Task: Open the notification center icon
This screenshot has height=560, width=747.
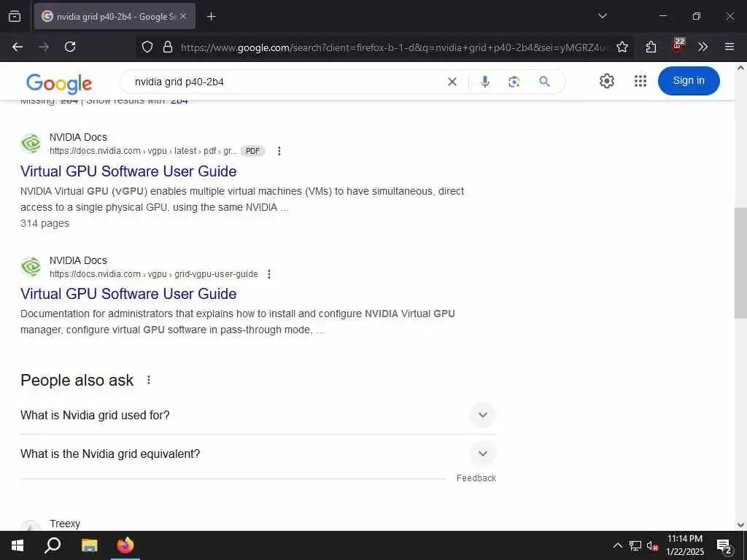Action: (724, 546)
